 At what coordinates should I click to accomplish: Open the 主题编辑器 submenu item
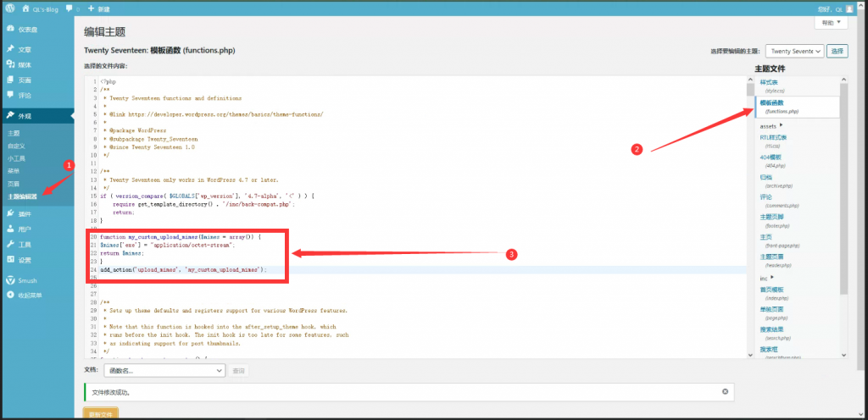pos(23,196)
